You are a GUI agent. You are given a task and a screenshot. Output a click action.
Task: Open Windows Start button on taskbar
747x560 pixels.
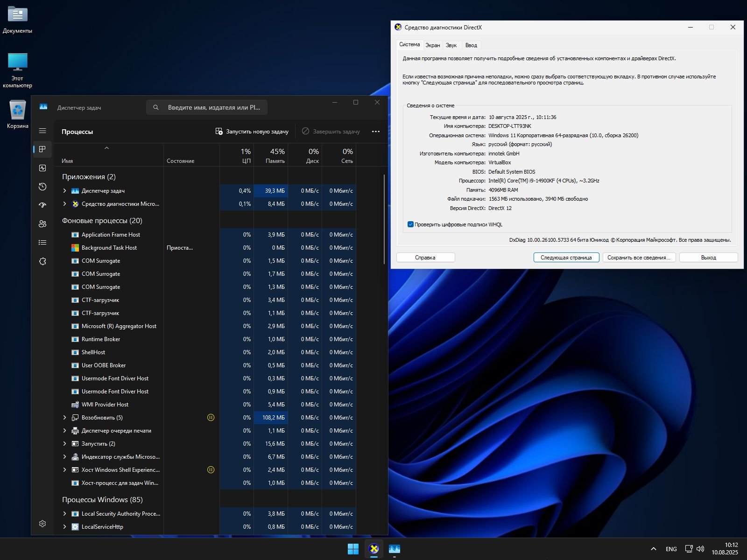pos(353,549)
